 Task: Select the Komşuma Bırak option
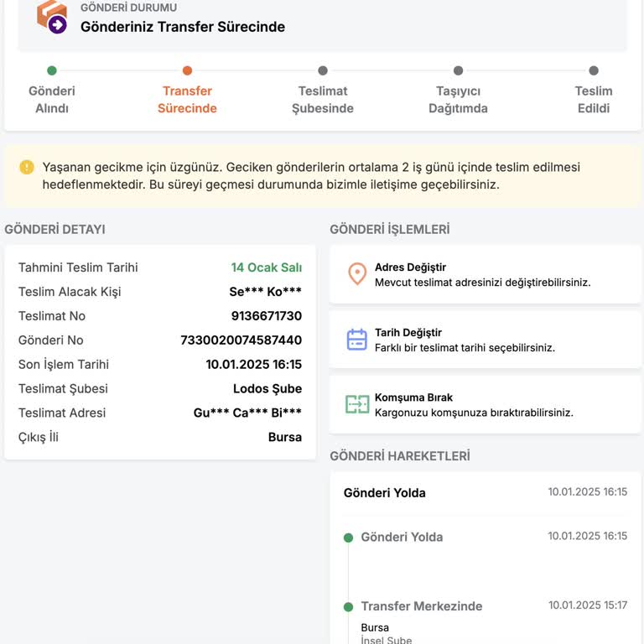coord(485,404)
